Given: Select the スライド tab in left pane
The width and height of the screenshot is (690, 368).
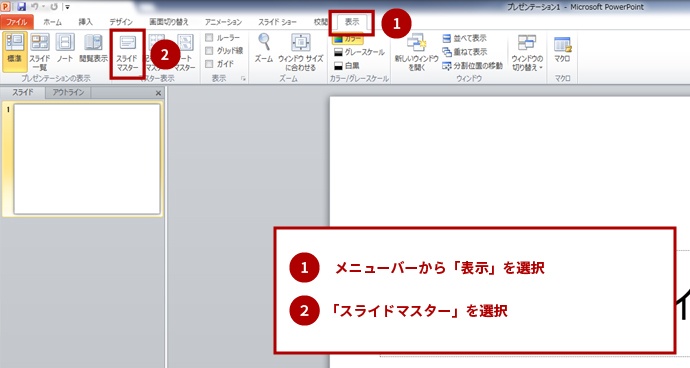Looking at the screenshot, I should [x=22, y=92].
